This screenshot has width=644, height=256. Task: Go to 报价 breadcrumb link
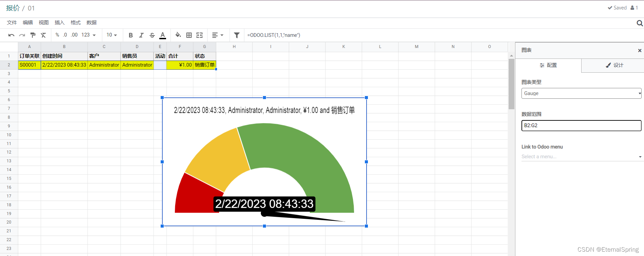click(x=13, y=8)
